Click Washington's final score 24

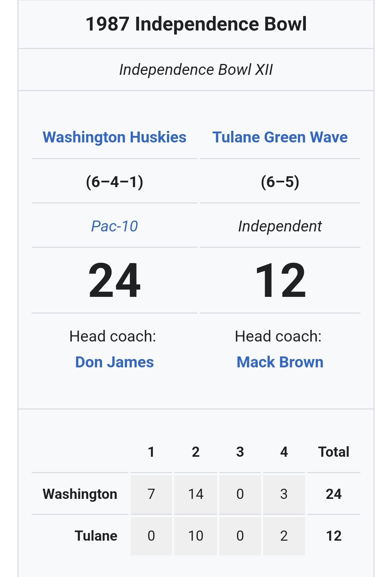(x=114, y=280)
